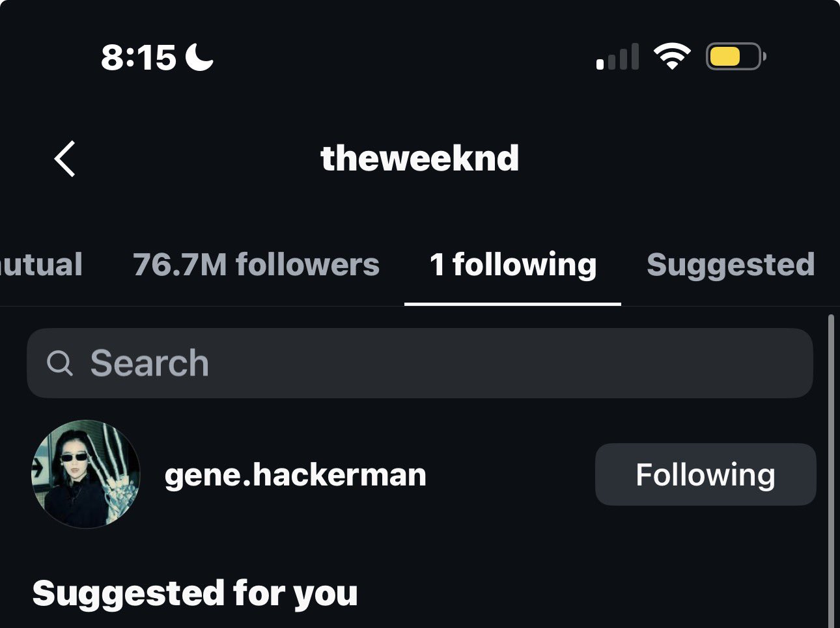Unfollow via the Following button
This screenshot has width=840, height=628.
pos(705,474)
